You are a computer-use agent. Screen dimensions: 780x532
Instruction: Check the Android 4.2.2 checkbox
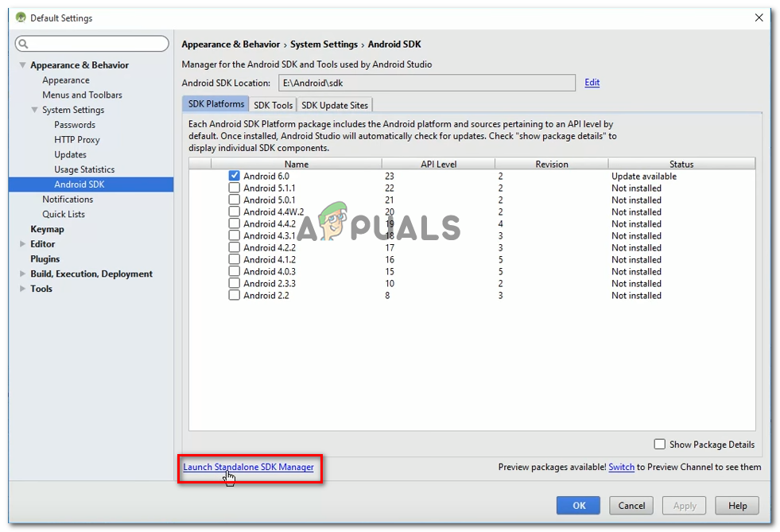click(235, 247)
